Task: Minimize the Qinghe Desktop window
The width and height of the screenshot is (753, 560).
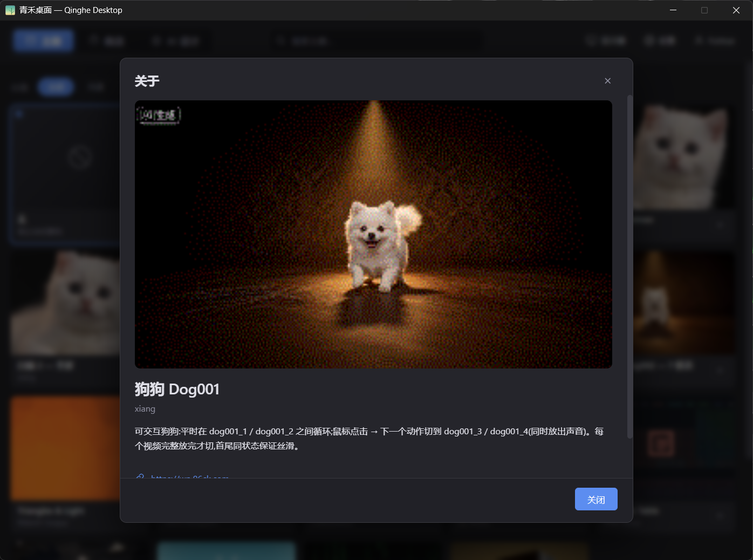Action: pos(673,10)
